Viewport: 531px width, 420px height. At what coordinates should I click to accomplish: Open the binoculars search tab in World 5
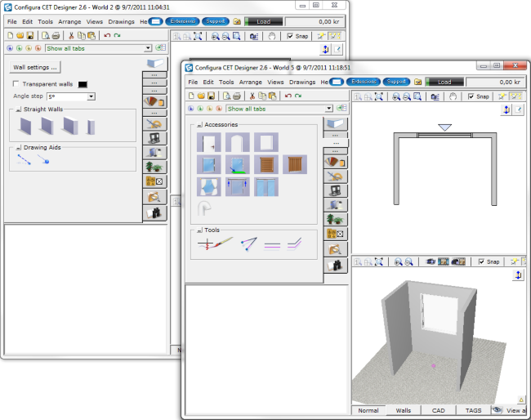335,266
